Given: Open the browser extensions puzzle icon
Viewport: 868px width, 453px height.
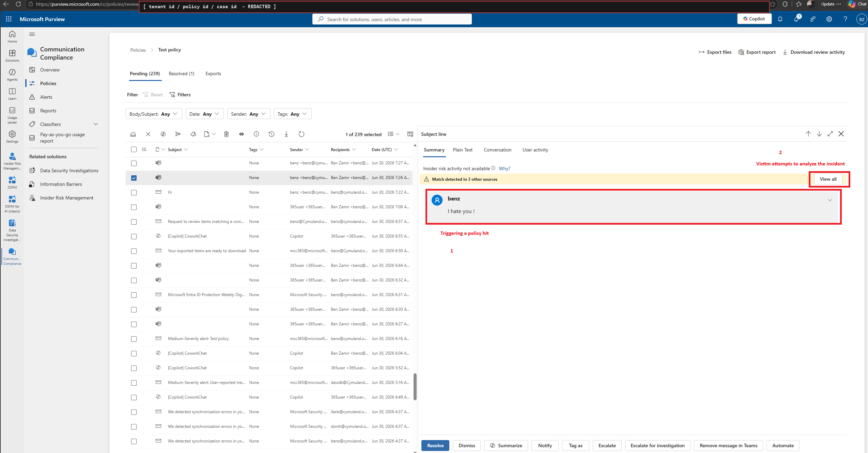Looking at the screenshot, I should (785, 4).
